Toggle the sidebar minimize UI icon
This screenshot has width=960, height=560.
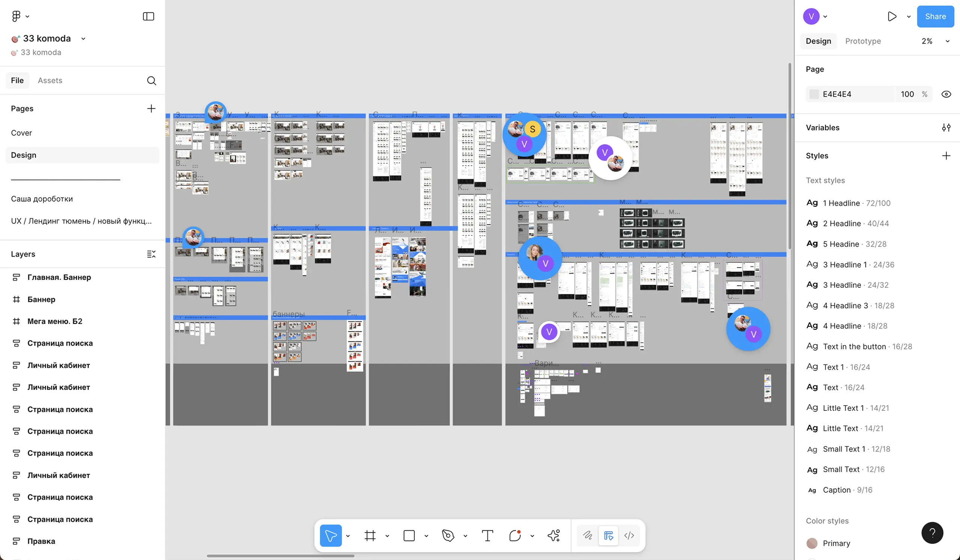click(148, 16)
